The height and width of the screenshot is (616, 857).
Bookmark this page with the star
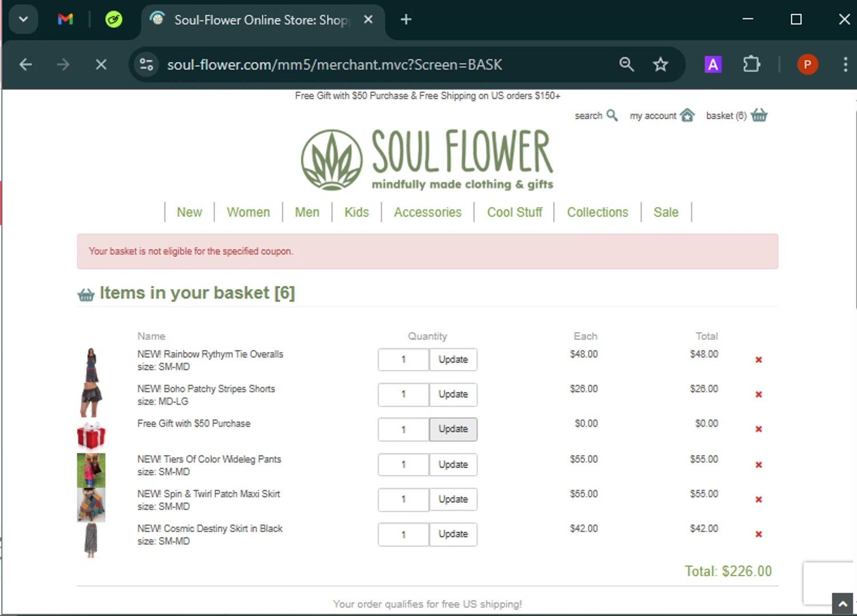click(x=660, y=65)
